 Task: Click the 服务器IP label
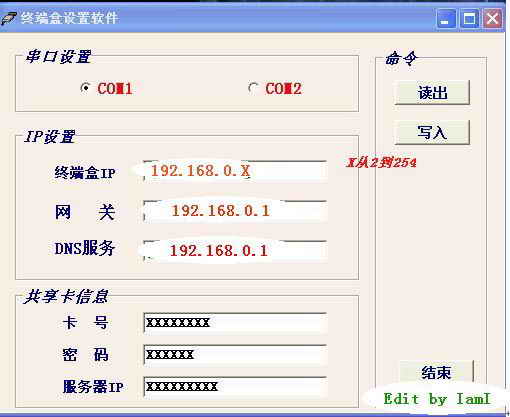point(93,387)
